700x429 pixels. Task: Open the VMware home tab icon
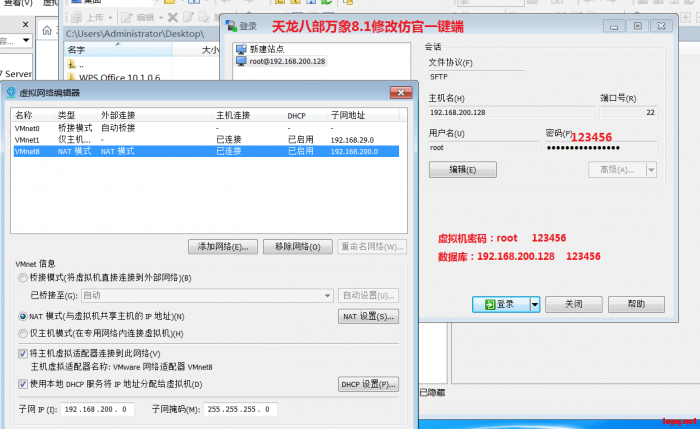(x=47, y=30)
